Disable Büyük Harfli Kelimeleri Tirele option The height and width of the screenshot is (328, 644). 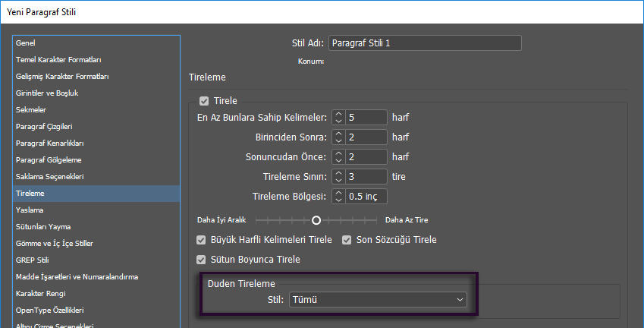[x=202, y=240]
